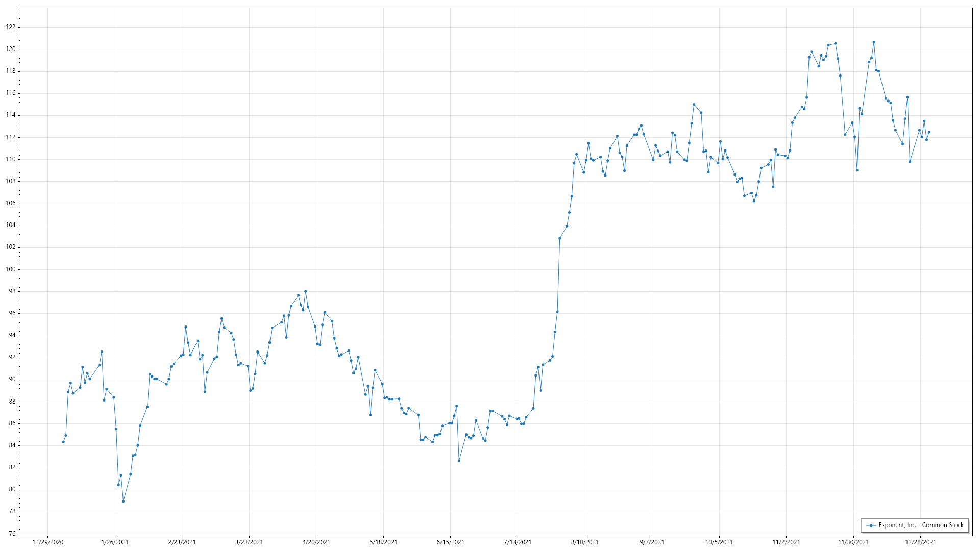Click the 122 y-axis value label
This screenshot has width=980, height=551.
click(x=11, y=27)
